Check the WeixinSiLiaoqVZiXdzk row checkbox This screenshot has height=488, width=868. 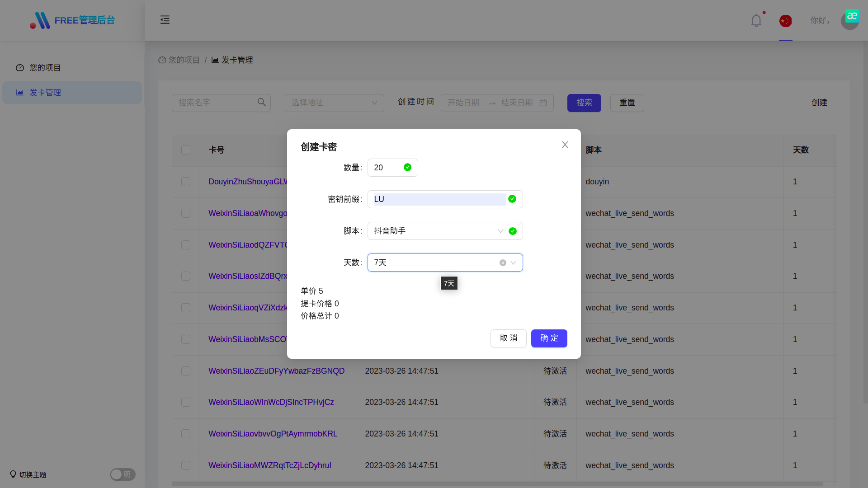point(186,308)
